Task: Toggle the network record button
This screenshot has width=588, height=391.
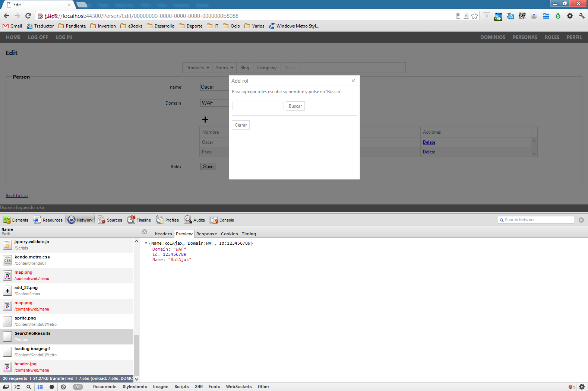Action: [52, 387]
